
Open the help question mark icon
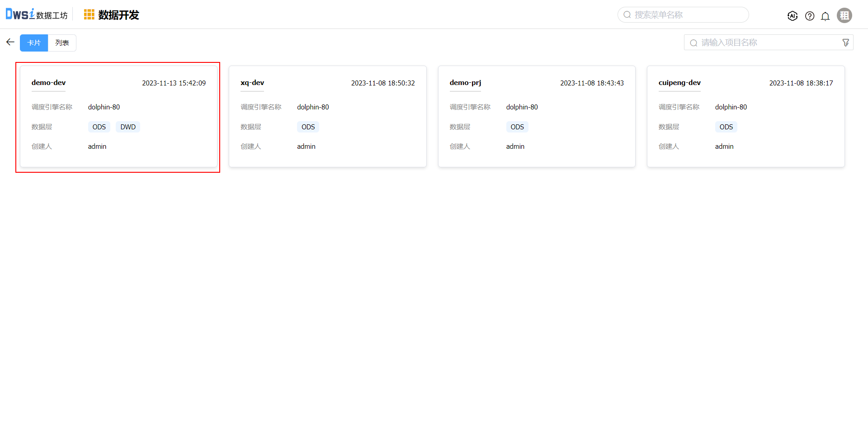(809, 16)
